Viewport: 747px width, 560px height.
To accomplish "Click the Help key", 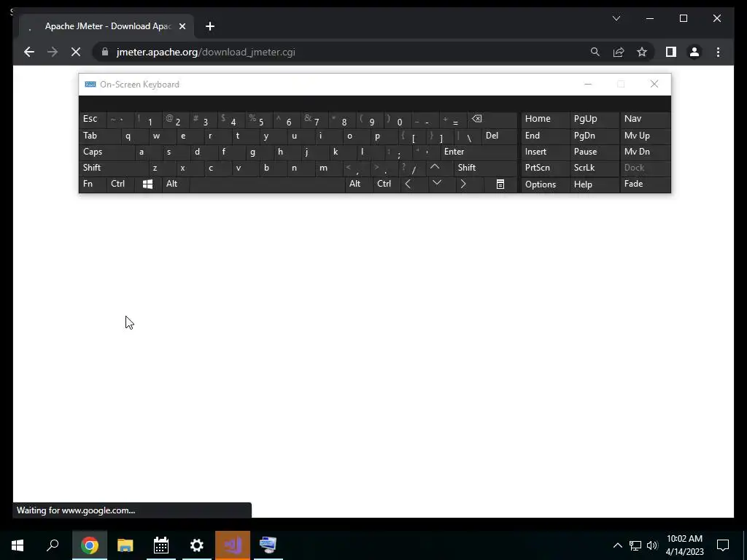I will 594,184.
